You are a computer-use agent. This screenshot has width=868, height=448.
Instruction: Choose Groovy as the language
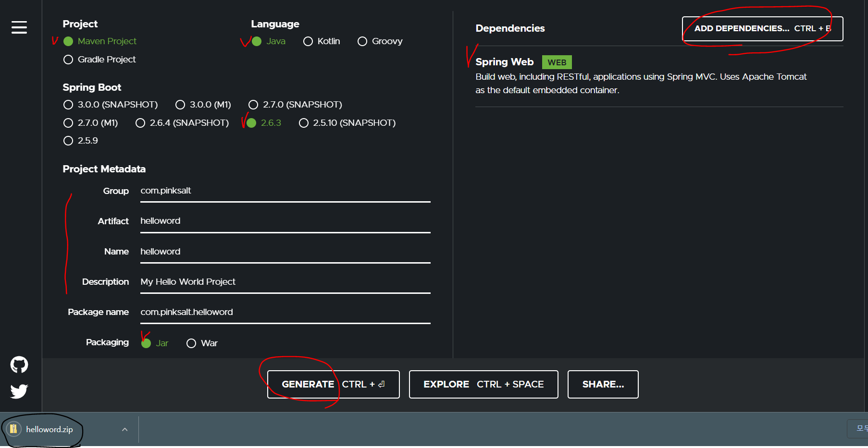(362, 41)
